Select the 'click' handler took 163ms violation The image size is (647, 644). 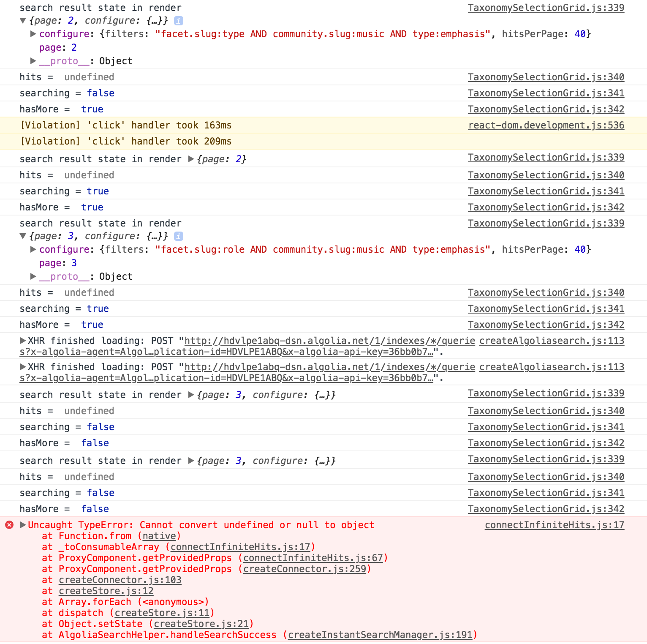click(126, 125)
